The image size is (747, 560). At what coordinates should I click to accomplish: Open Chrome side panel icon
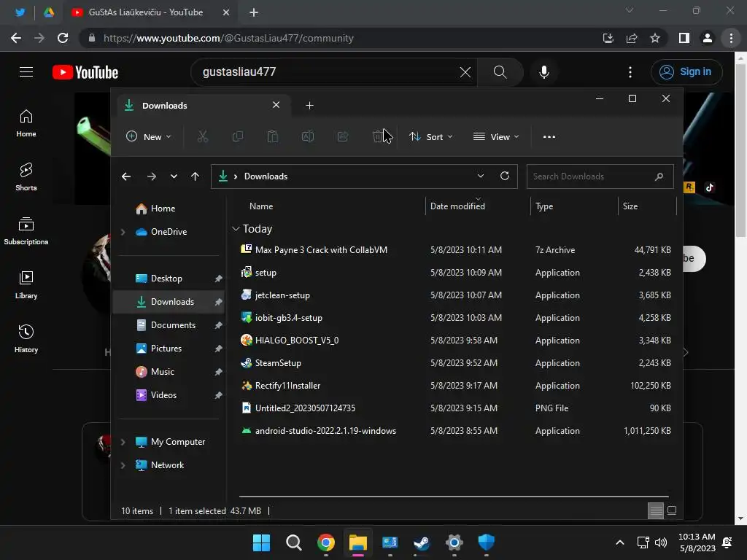(684, 38)
